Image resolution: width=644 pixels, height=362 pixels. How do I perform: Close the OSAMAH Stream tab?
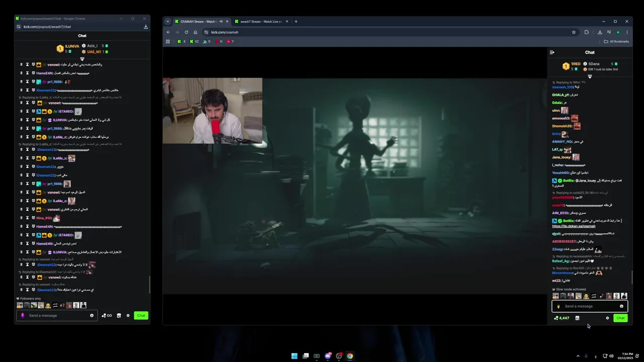click(227, 22)
